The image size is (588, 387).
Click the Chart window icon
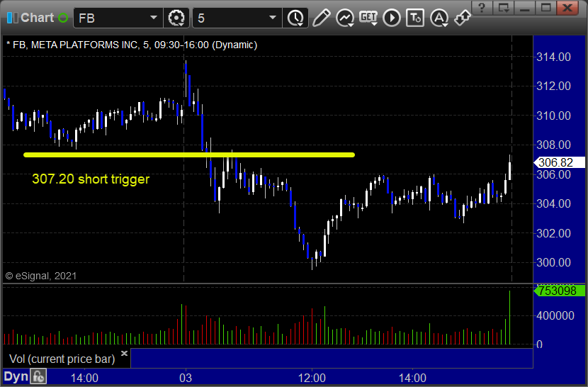[x=12, y=18]
